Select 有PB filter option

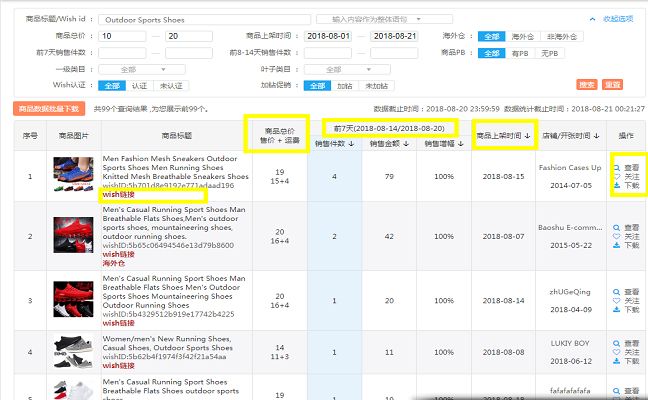coord(520,53)
